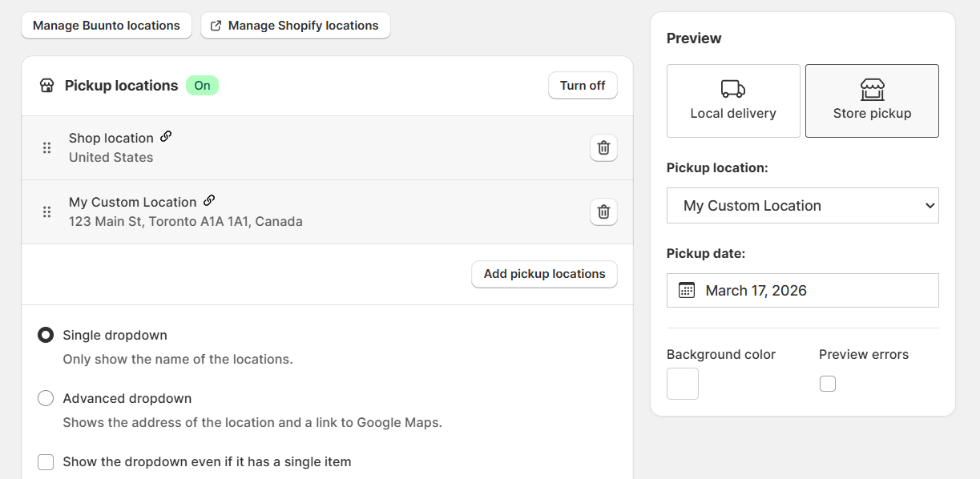This screenshot has height=479, width=980.
Task: Open the Background color swatch
Action: click(x=683, y=384)
